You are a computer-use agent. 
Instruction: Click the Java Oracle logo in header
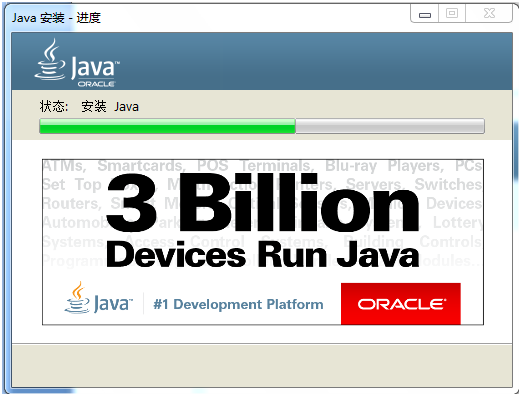(77, 63)
